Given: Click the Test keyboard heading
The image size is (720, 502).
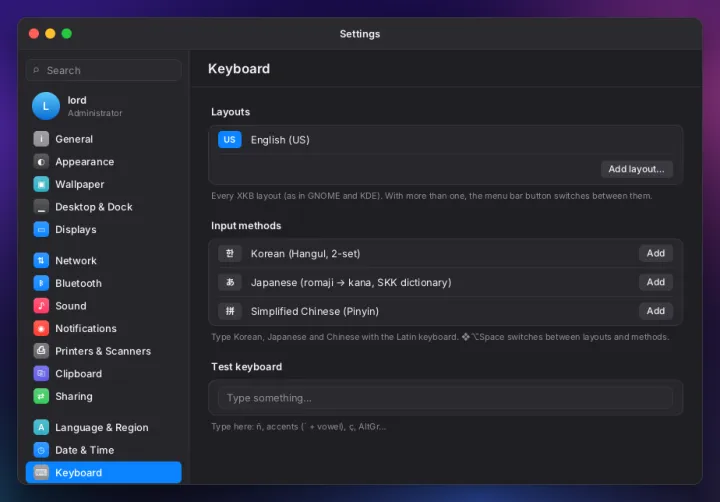Looking at the screenshot, I should tap(247, 367).
